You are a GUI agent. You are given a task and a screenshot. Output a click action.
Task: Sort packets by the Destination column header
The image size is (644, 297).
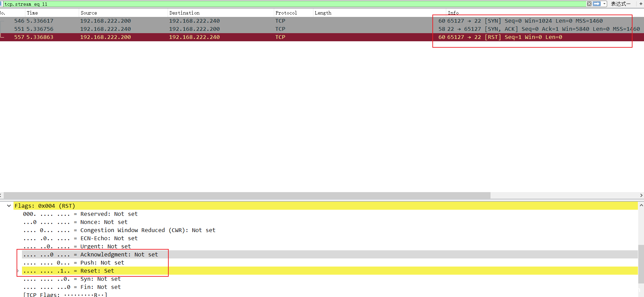pos(185,13)
